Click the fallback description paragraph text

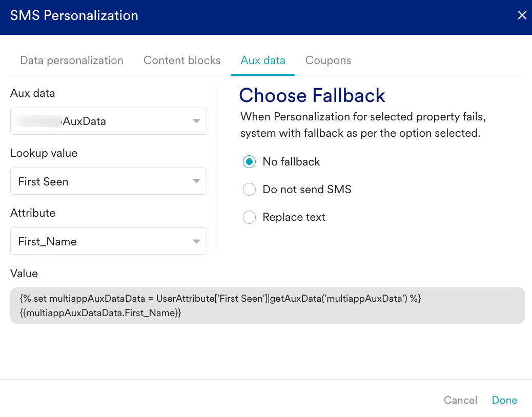click(363, 125)
